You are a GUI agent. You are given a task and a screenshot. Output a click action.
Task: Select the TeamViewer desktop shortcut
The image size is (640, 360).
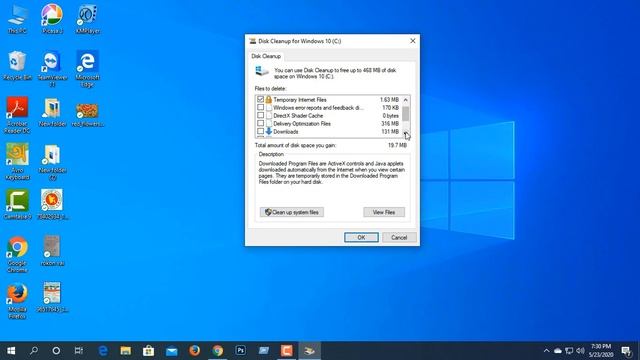(52, 69)
